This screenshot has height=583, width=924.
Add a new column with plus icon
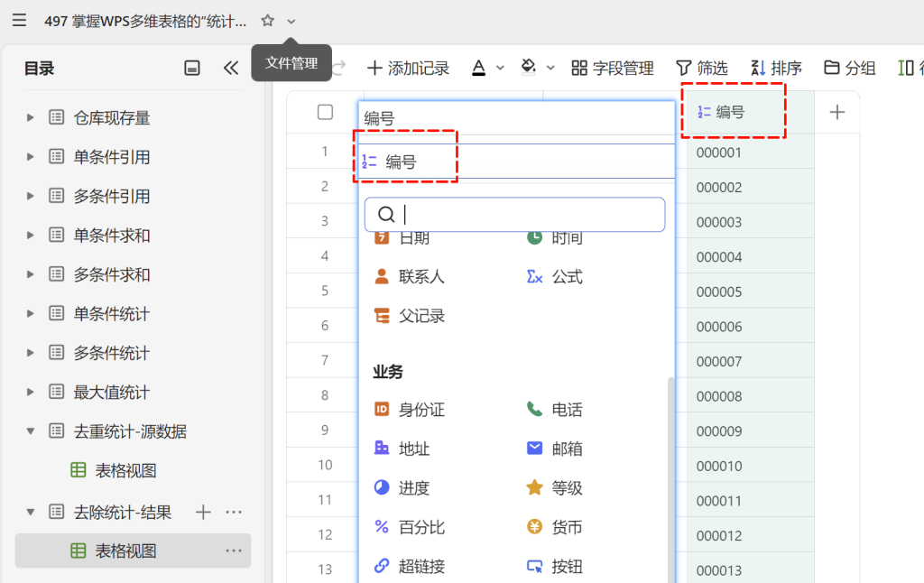(836, 112)
